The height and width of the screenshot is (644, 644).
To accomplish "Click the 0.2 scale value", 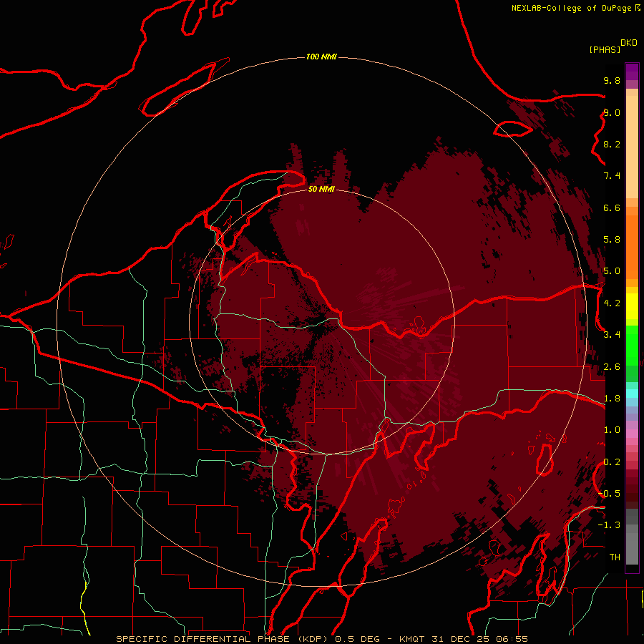I will pos(612,462).
